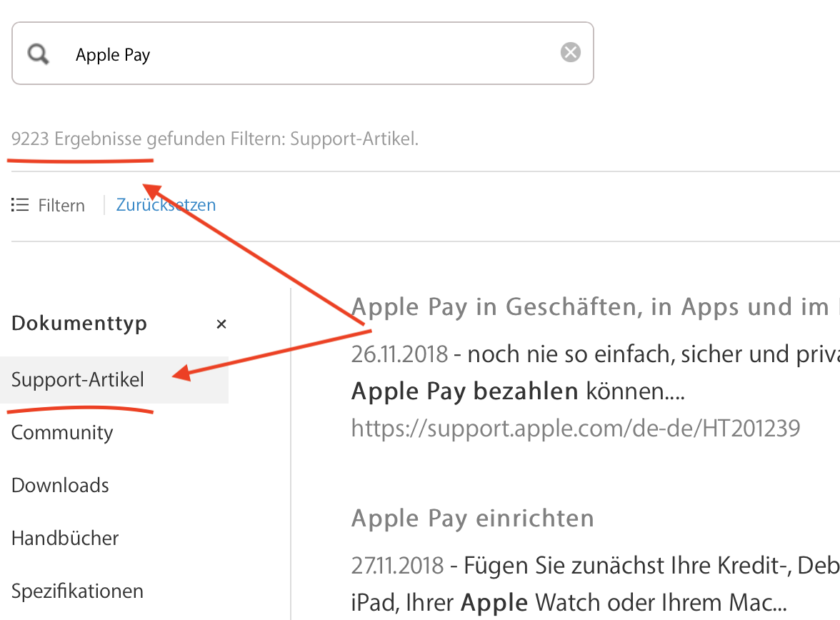Open the Filtern list icon
840x620 pixels.
(20, 205)
